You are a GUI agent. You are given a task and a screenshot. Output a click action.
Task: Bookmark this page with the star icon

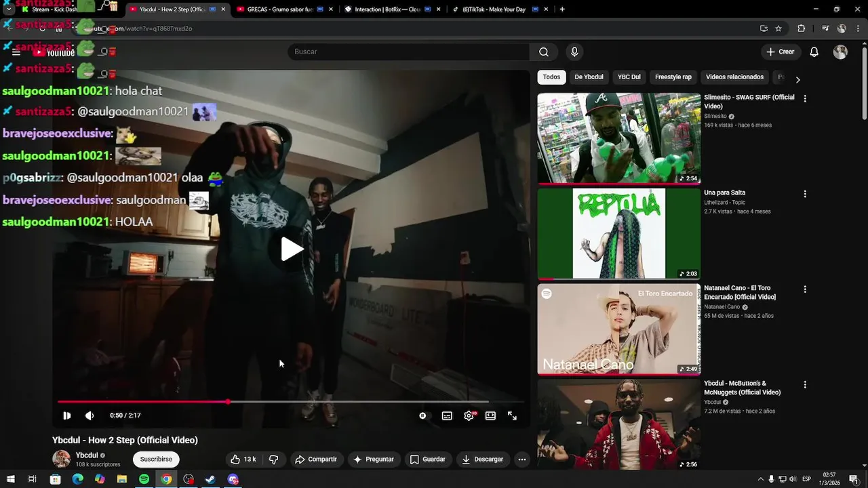point(778,28)
